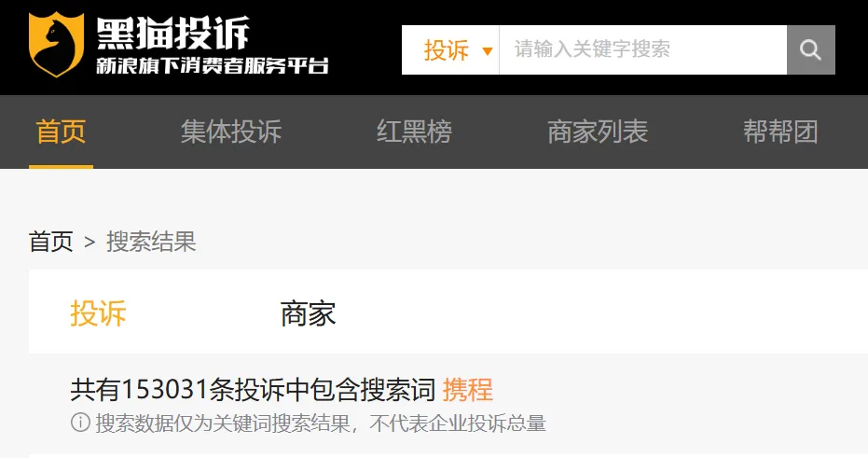Click 首页 breadcrumb link
Viewport: 868px width, 458px height.
point(51,242)
